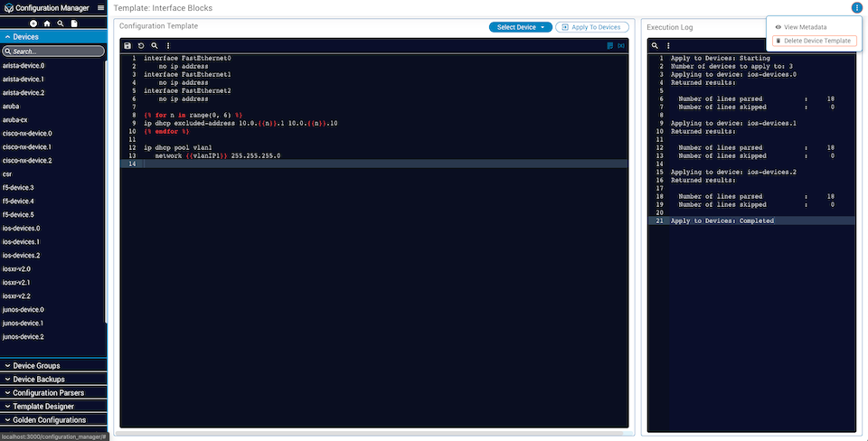Click the undo/revert icon in template editor
868x441 pixels.
point(141,45)
